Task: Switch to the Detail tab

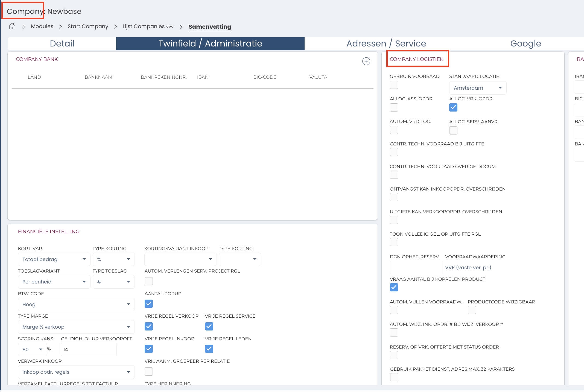Action: click(62, 43)
